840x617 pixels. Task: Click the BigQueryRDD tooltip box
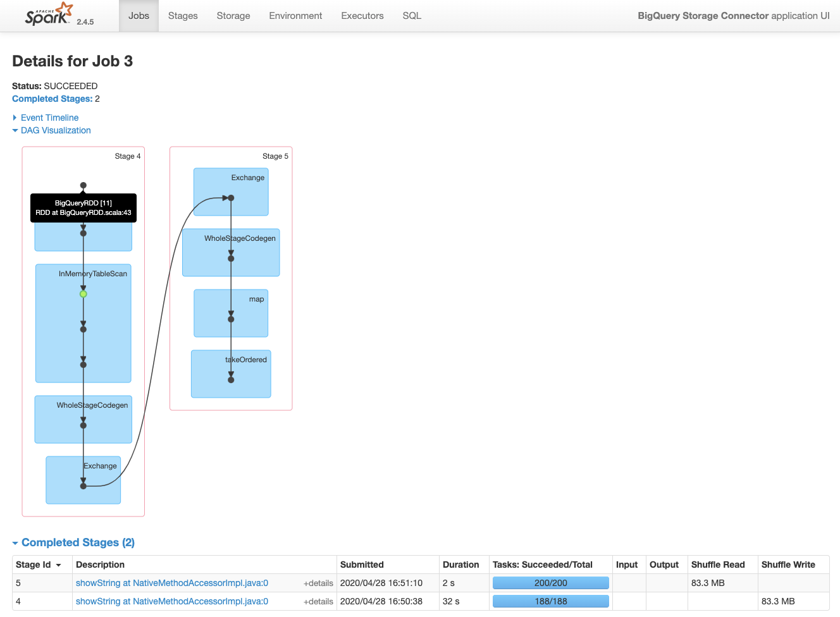[x=83, y=208]
